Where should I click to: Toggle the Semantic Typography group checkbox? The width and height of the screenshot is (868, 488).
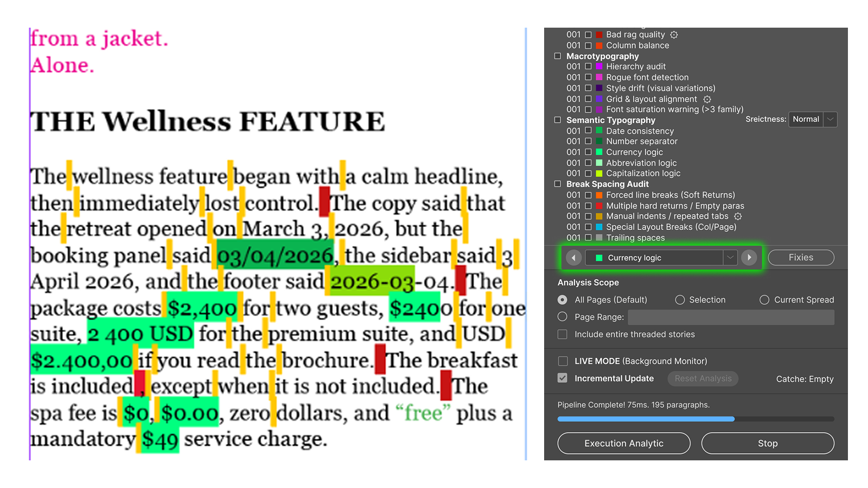click(558, 120)
